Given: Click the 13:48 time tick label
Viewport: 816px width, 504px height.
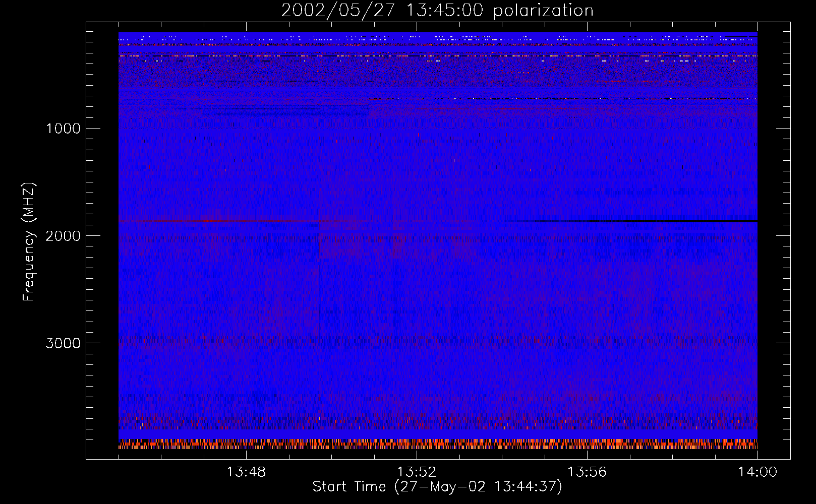Looking at the screenshot, I should (246, 472).
